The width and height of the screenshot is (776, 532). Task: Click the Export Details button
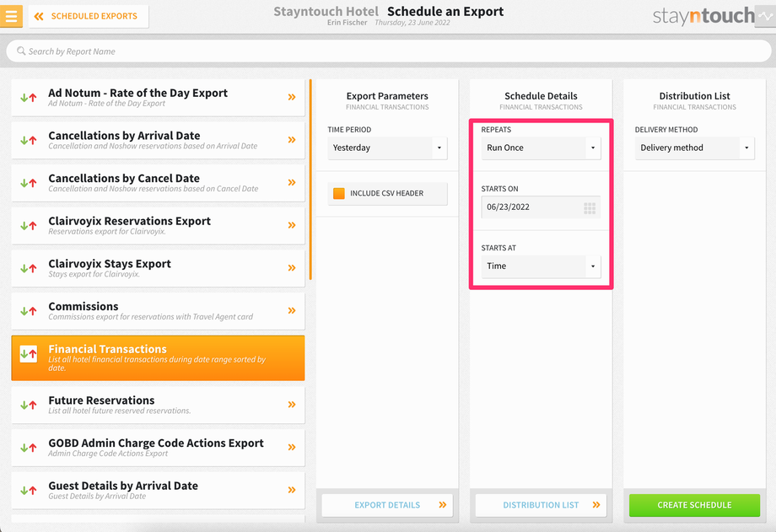387,505
